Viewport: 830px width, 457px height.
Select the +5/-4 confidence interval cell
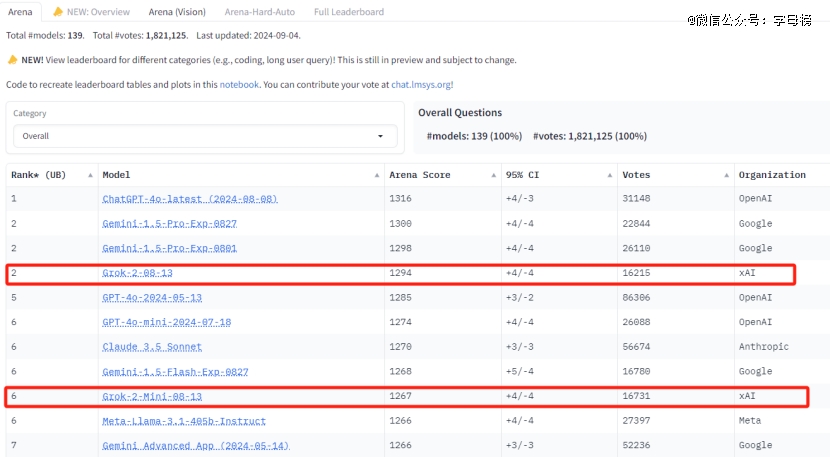(x=519, y=372)
